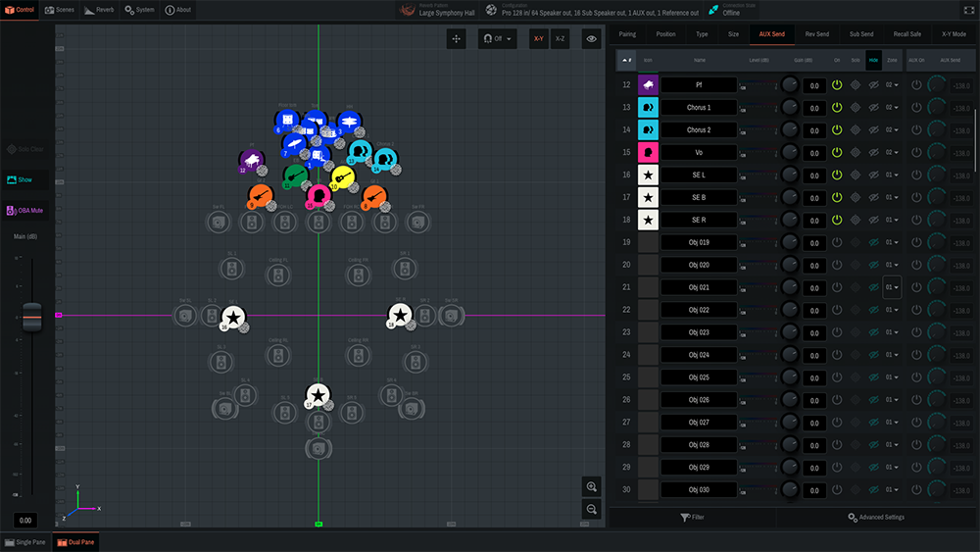Solo the Chorus 1 object
Screen dimensions: 980x552
[x=855, y=108]
